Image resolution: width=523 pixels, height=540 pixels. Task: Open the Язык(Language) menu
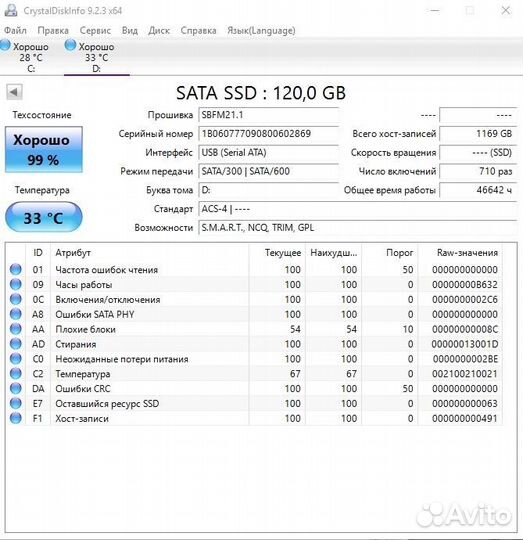(261, 31)
